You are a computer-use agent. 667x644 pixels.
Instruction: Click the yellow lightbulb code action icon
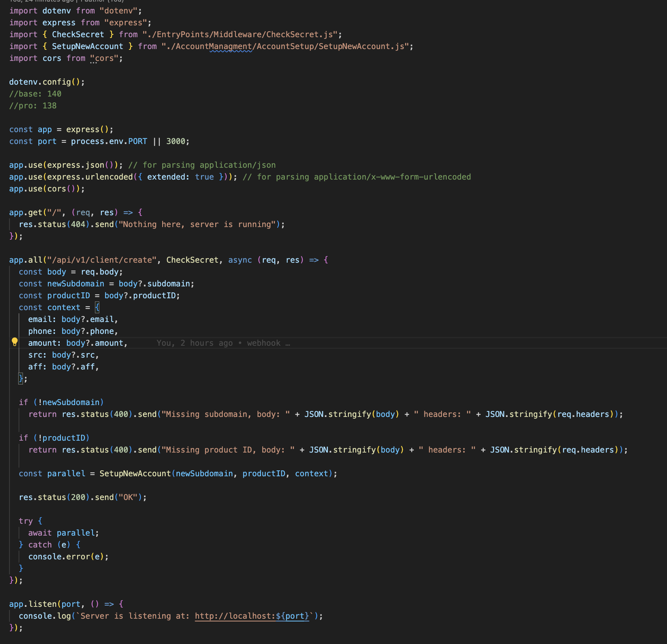15,342
